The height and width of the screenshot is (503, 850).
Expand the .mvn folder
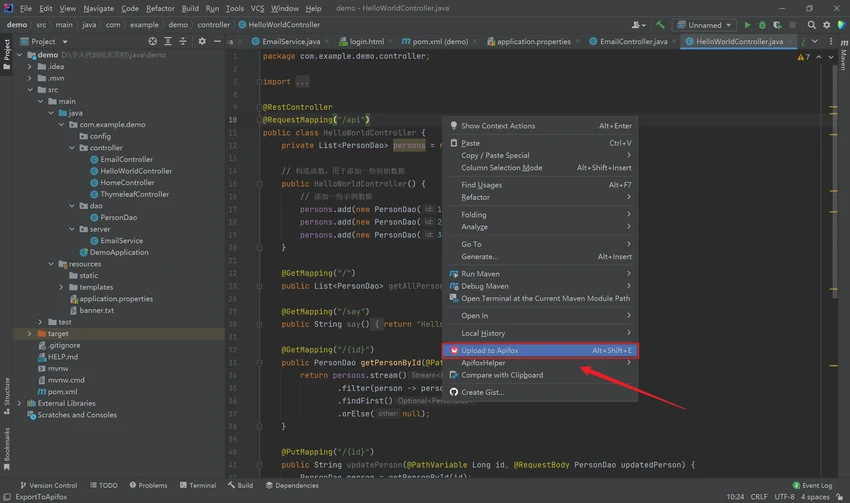click(x=30, y=78)
